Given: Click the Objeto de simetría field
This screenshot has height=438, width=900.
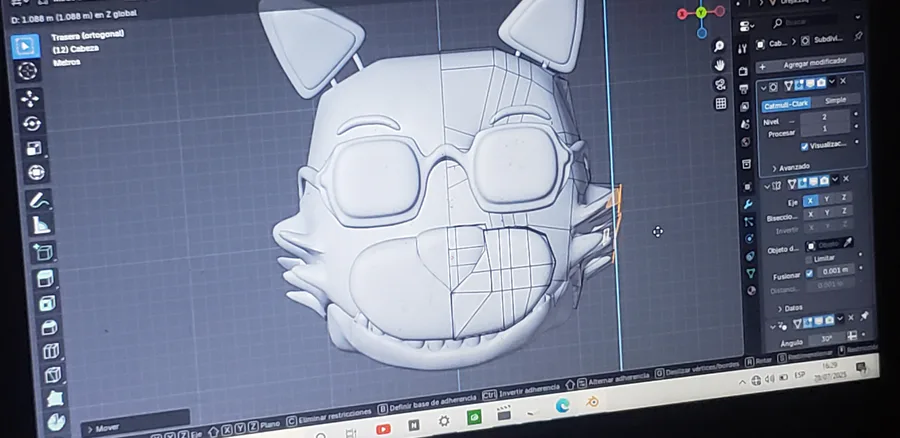Looking at the screenshot, I should tap(824, 245).
